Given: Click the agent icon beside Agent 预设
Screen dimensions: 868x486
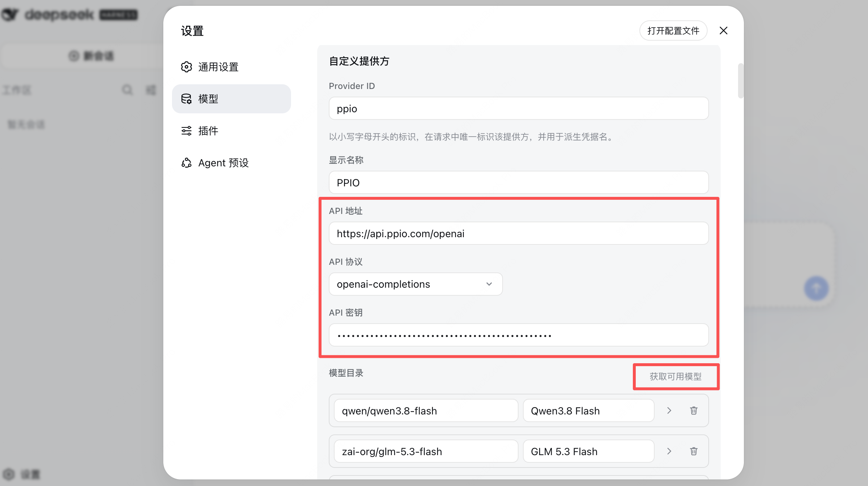Looking at the screenshot, I should click(187, 163).
